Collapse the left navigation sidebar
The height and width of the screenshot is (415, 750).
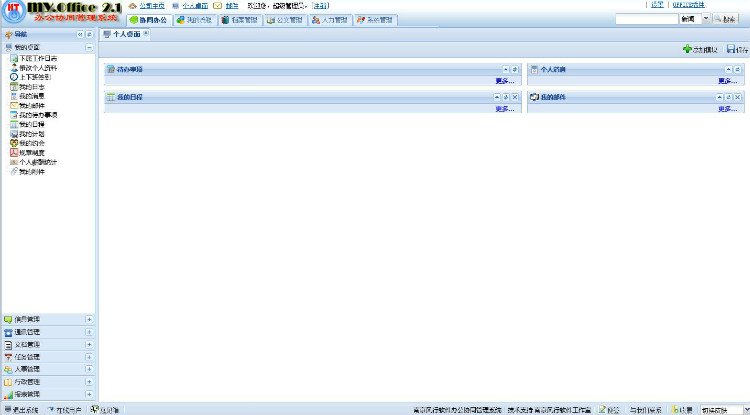point(79,34)
